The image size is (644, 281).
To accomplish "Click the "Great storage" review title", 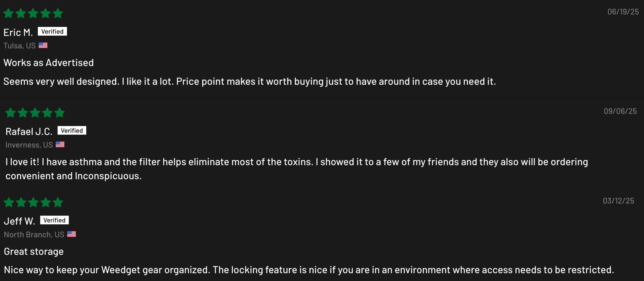I will point(34,252).
